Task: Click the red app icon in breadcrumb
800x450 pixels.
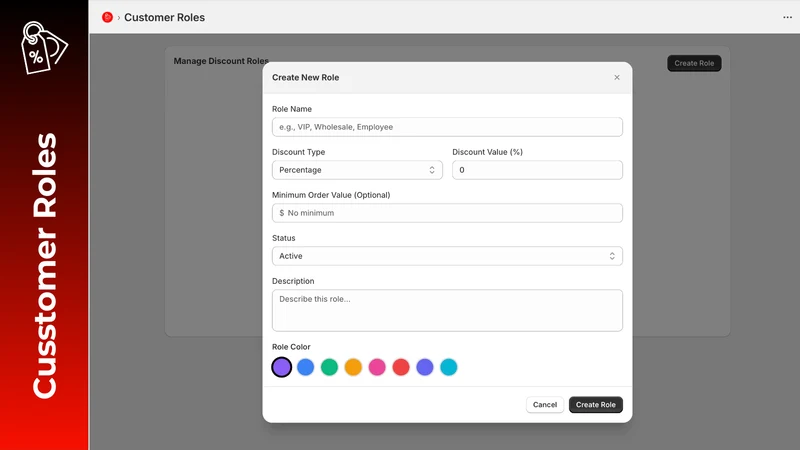Action: tap(107, 17)
